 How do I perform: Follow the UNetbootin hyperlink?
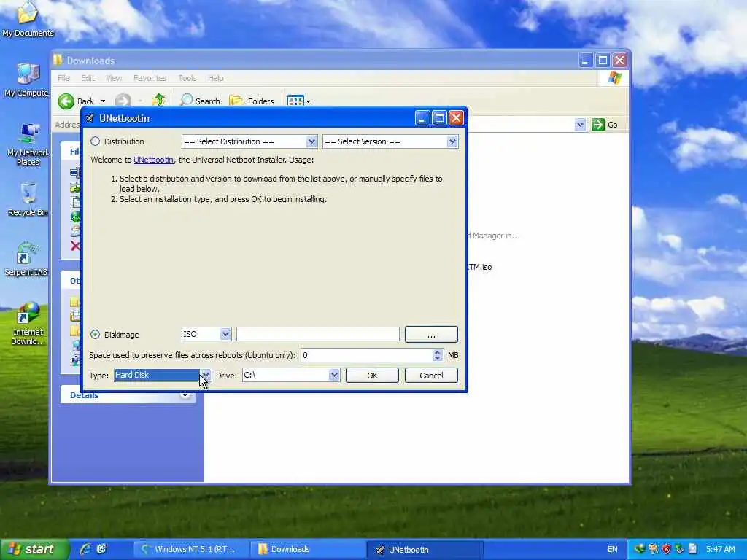pos(153,160)
